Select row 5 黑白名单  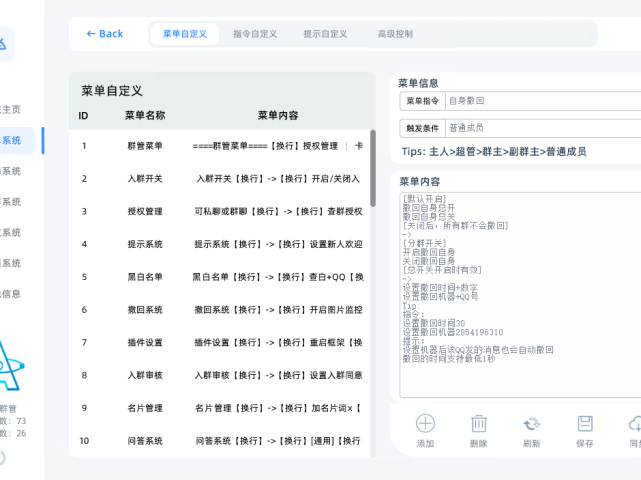220,277
